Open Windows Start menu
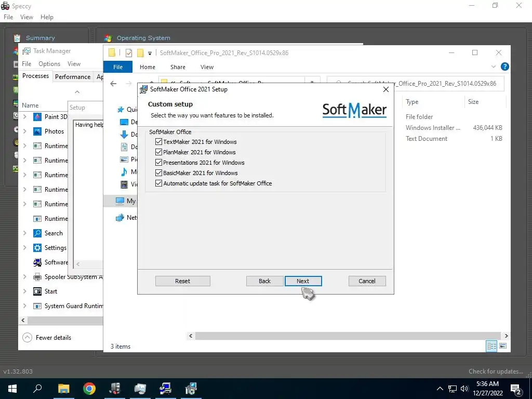Image resolution: width=532 pixels, height=399 pixels. click(x=12, y=389)
